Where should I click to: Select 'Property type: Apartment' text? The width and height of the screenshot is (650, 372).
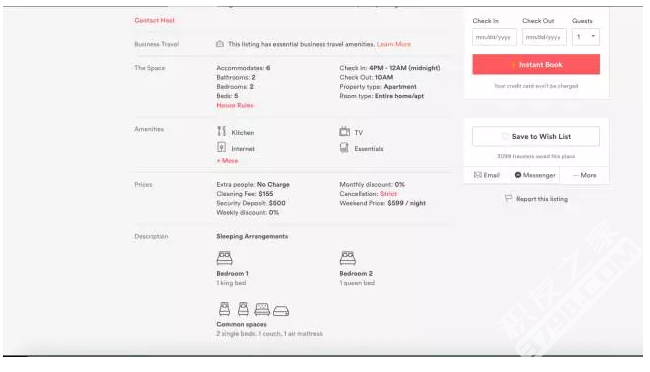pyautogui.click(x=378, y=87)
